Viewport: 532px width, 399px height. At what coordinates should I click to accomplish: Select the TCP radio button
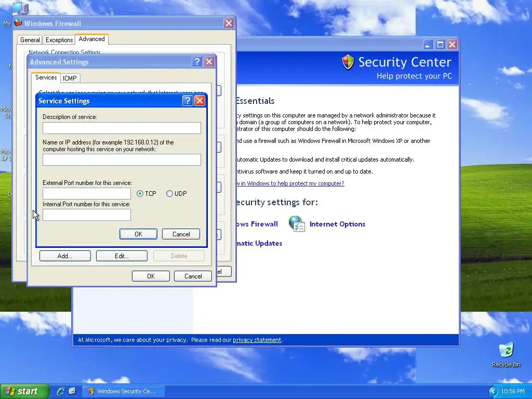tap(140, 193)
